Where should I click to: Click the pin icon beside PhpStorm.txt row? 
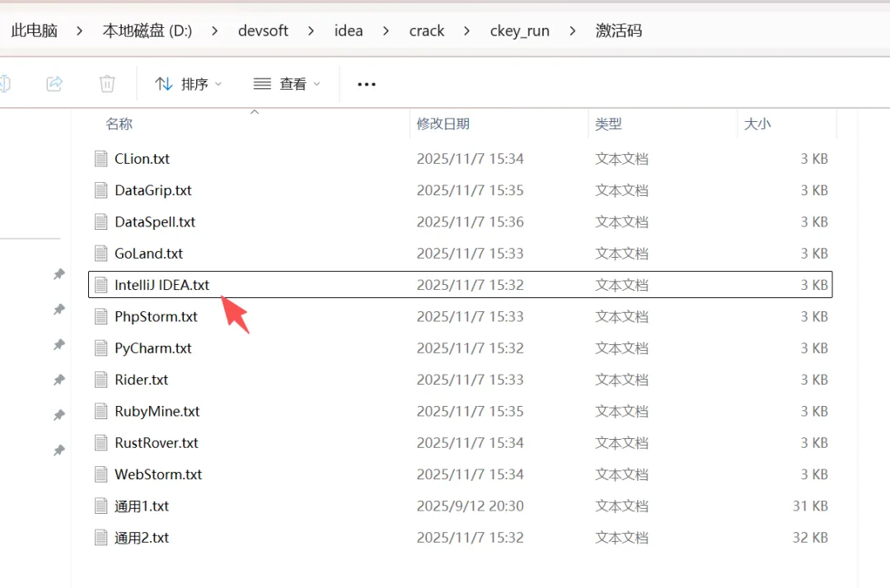coord(59,310)
